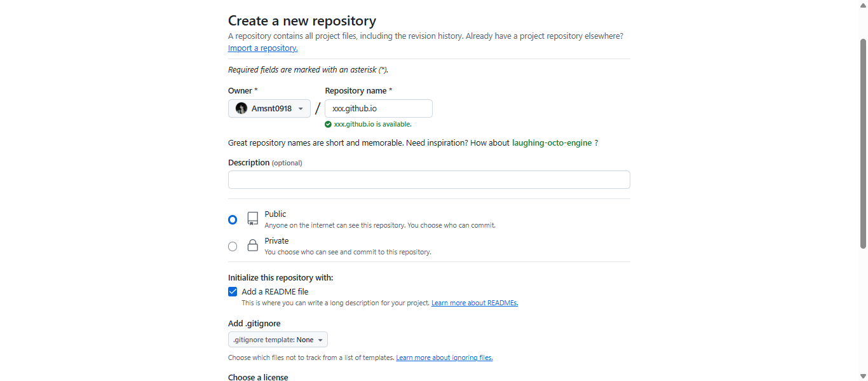Open the .gitignore template dropdown
The height and width of the screenshot is (381, 868).
pos(278,340)
